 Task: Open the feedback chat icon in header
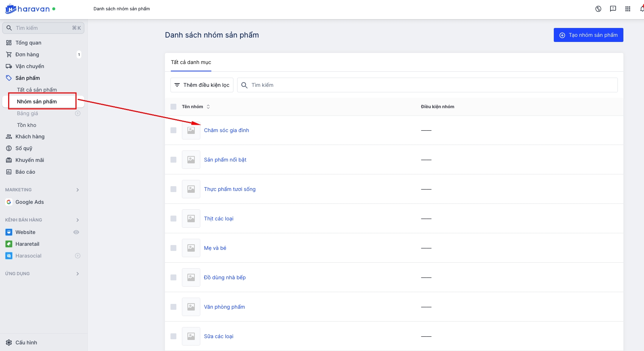(x=613, y=9)
